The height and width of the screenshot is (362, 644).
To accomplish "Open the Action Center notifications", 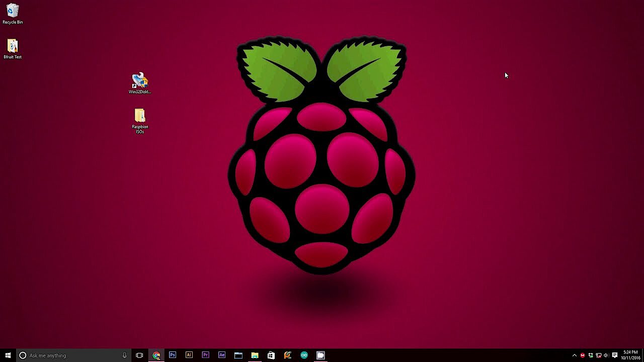I will point(615,355).
